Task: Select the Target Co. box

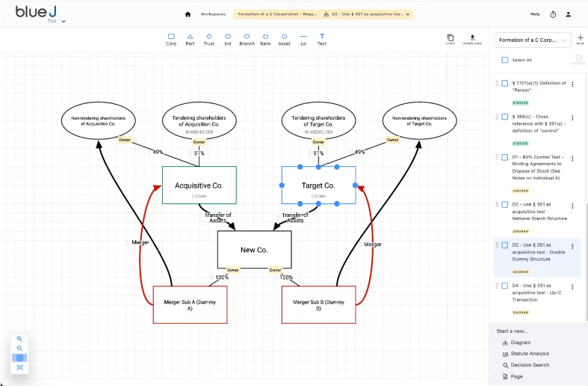Action: (x=318, y=185)
